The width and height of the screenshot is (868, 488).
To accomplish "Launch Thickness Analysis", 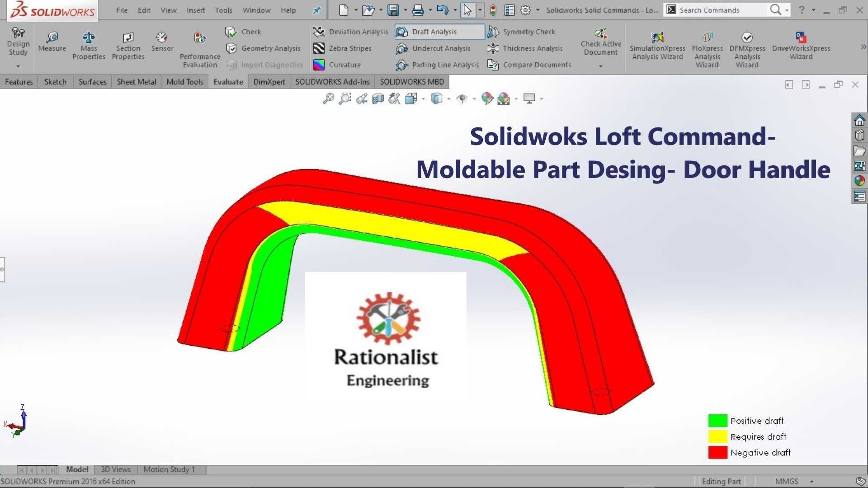I will pos(525,48).
